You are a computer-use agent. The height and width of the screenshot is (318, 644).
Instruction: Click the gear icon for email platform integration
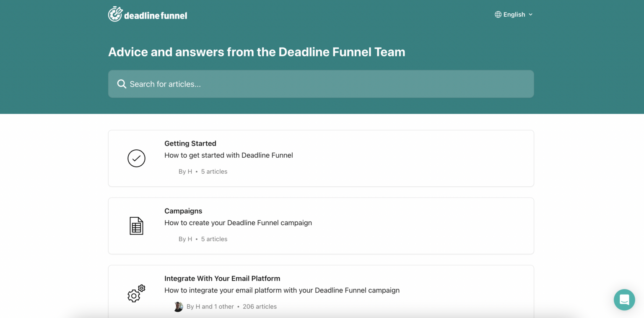click(x=136, y=294)
